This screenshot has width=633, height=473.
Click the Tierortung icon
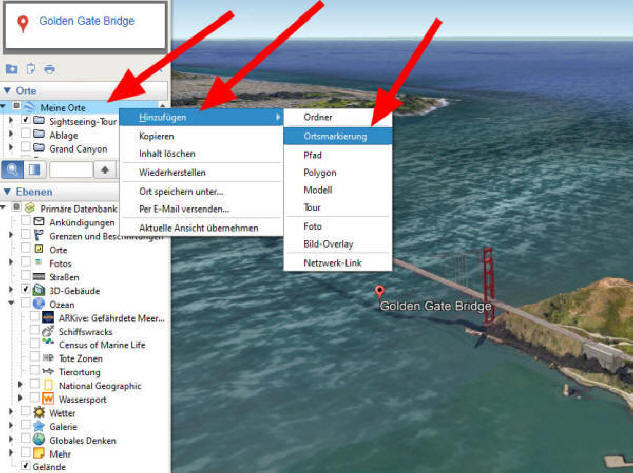[48, 371]
